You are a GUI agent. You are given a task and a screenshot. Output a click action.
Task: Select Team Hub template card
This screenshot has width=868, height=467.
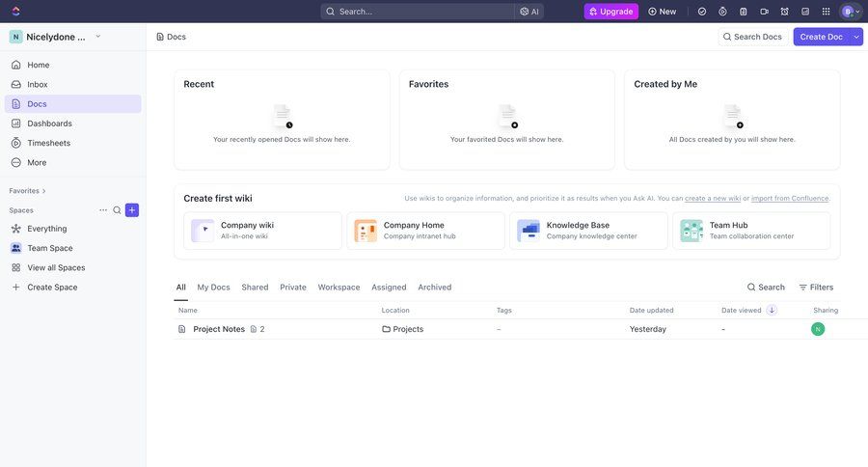pyautogui.click(x=751, y=231)
